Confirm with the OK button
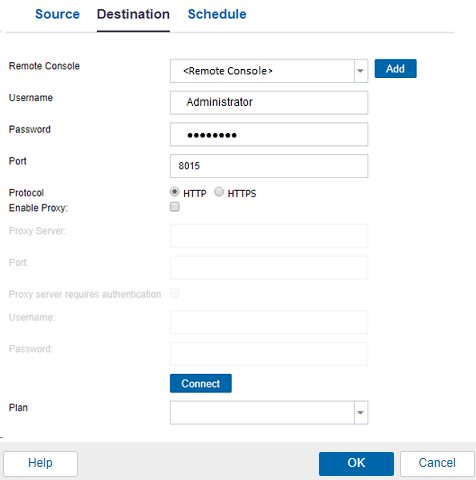The image size is (476, 480). coord(356,464)
